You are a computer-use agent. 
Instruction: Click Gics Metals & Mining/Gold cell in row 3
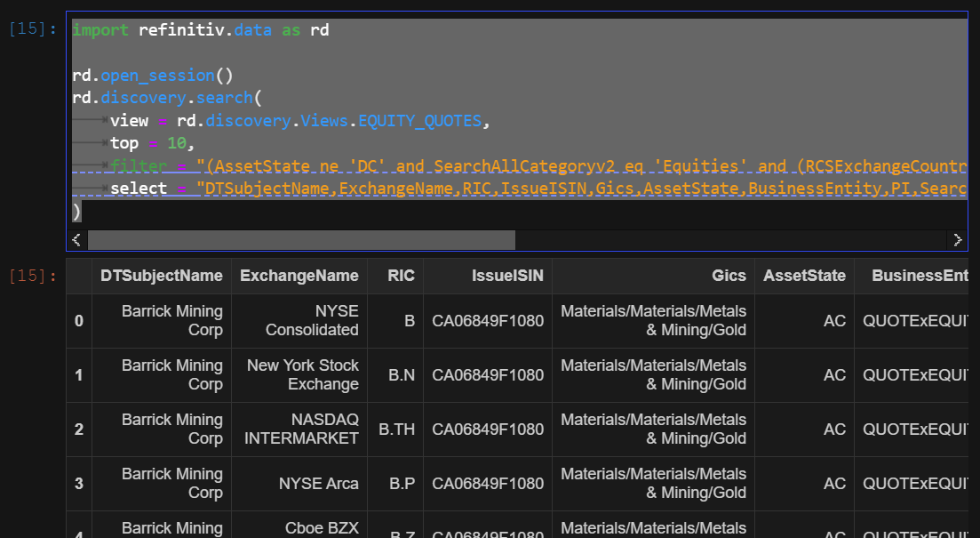click(x=653, y=484)
